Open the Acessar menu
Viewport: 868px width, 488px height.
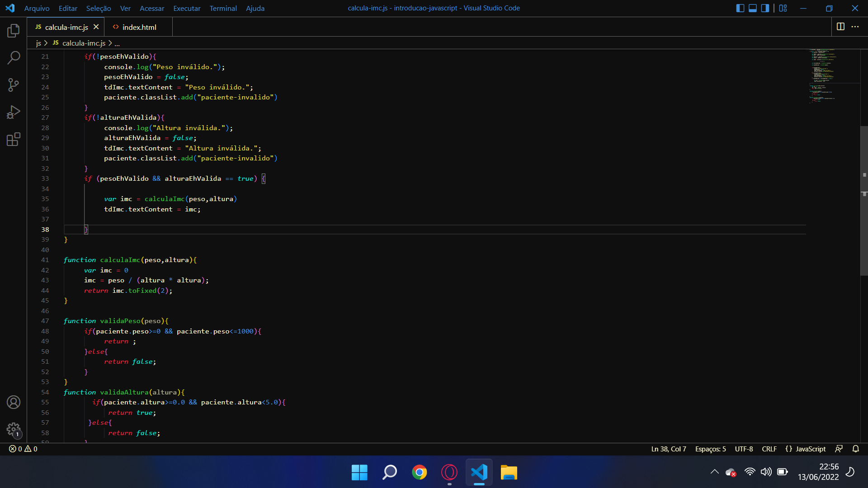pos(152,8)
